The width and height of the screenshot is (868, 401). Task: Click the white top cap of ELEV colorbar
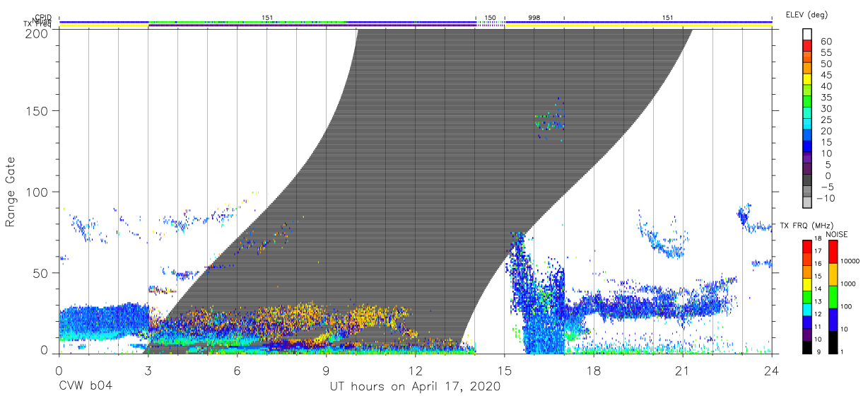point(809,35)
